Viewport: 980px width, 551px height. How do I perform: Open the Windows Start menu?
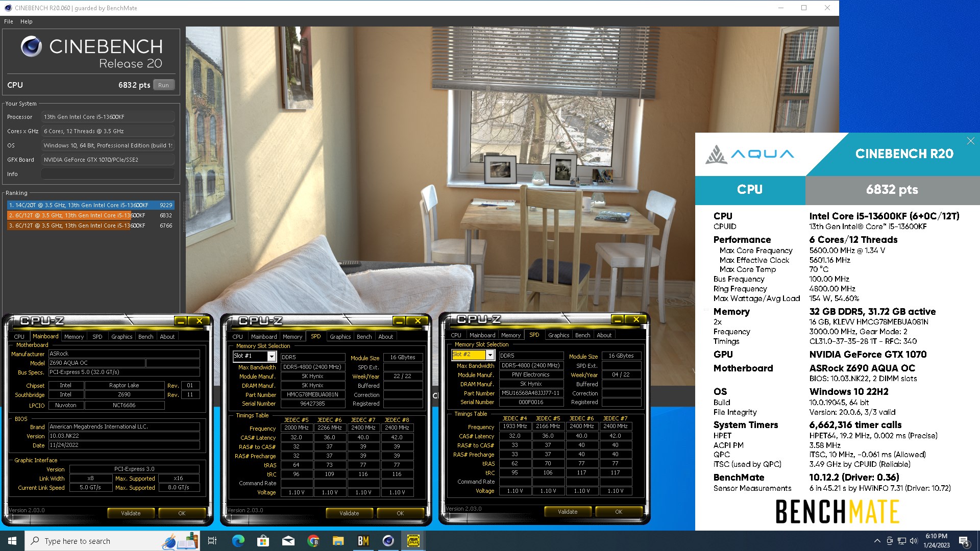12,541
